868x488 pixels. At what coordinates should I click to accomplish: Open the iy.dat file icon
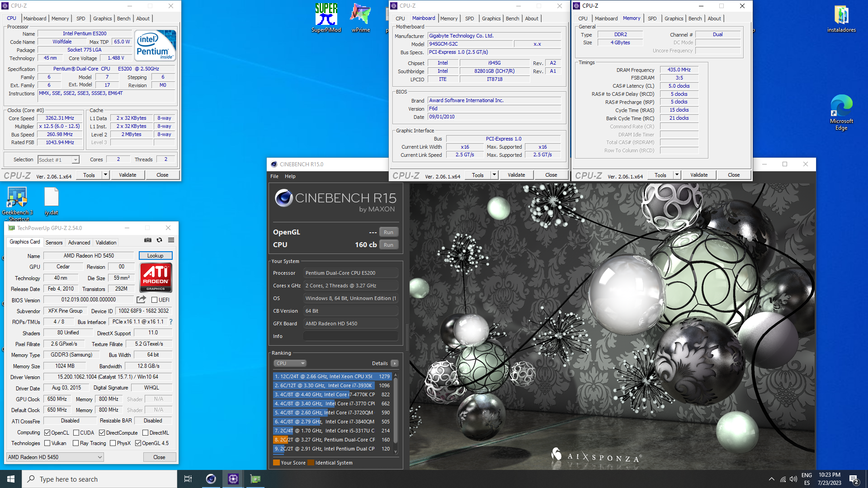click(x=51, y=202)
